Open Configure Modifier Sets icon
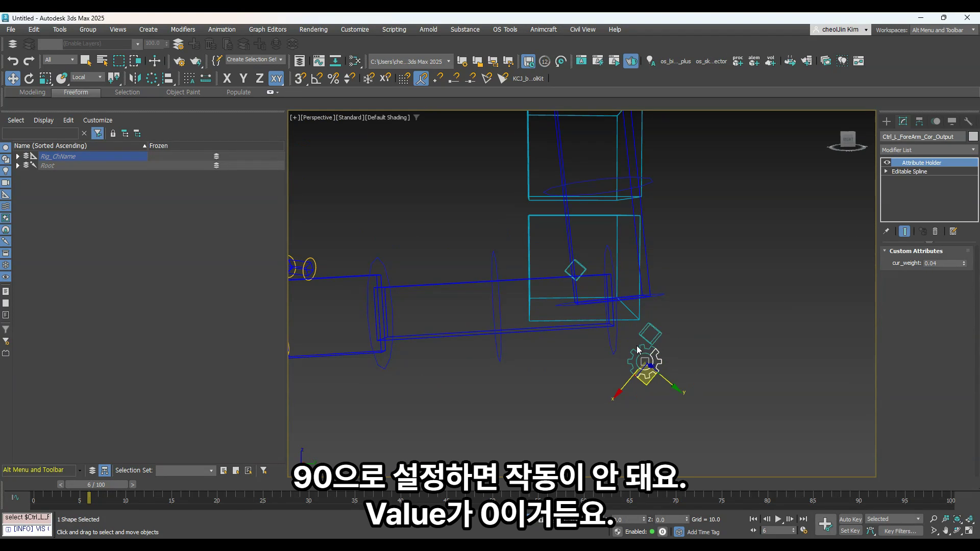Image resolution: width=980 pixels, height=551 pixels. coord(953,232)
